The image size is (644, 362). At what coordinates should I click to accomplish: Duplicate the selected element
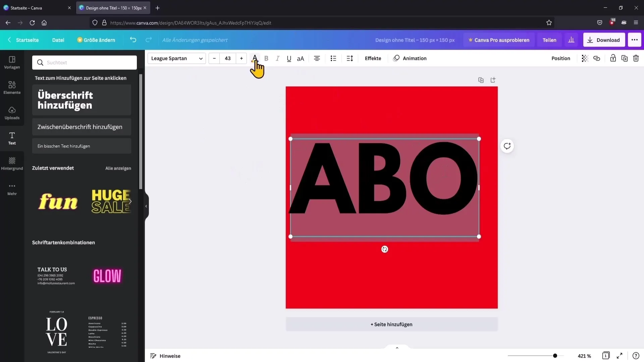tap(624, 58)
